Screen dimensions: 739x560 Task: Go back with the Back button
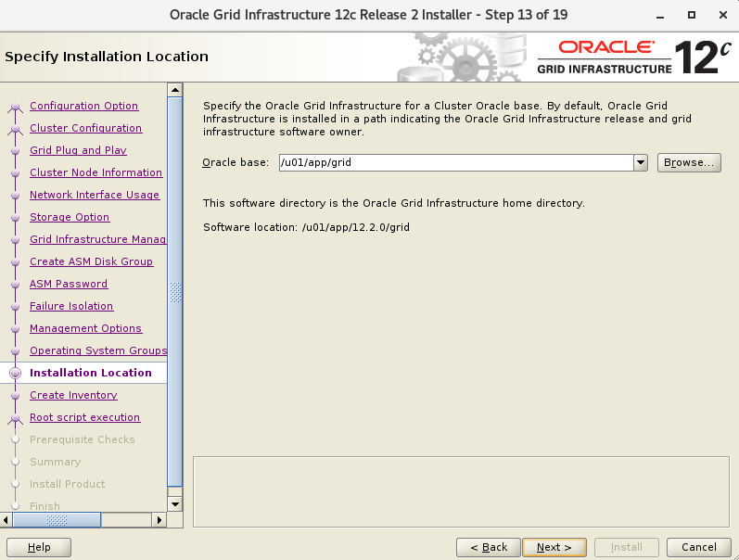pos(489,547)
